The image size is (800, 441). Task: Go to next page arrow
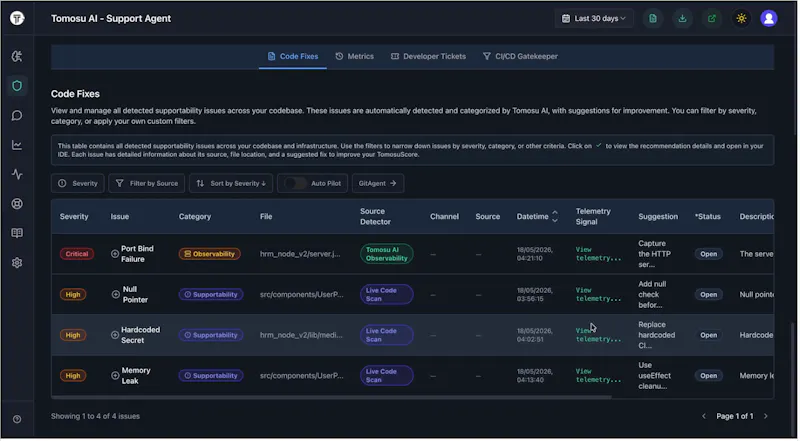click(765, 416)
